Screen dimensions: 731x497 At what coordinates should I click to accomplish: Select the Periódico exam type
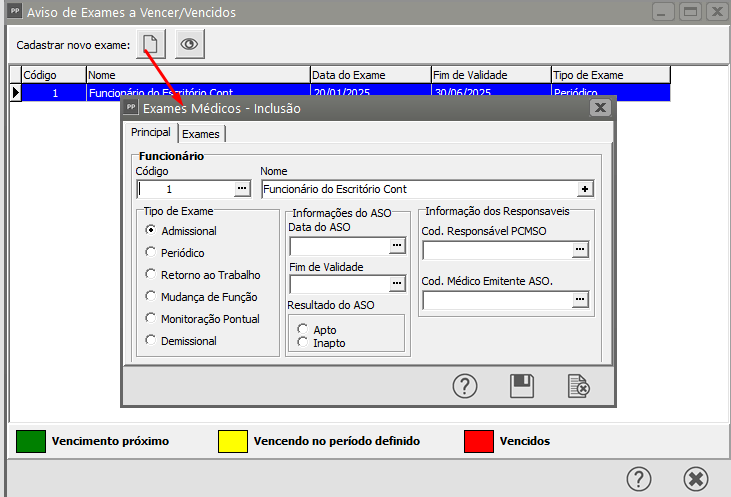(x=151, y=253)
